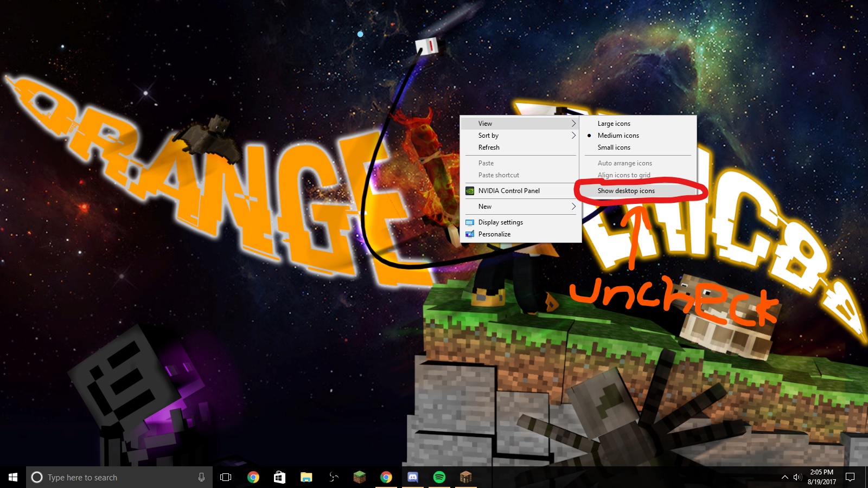Screen dimensions: 868x488
Task: Open the volume control speaker icon
Action: coord(797,477)
